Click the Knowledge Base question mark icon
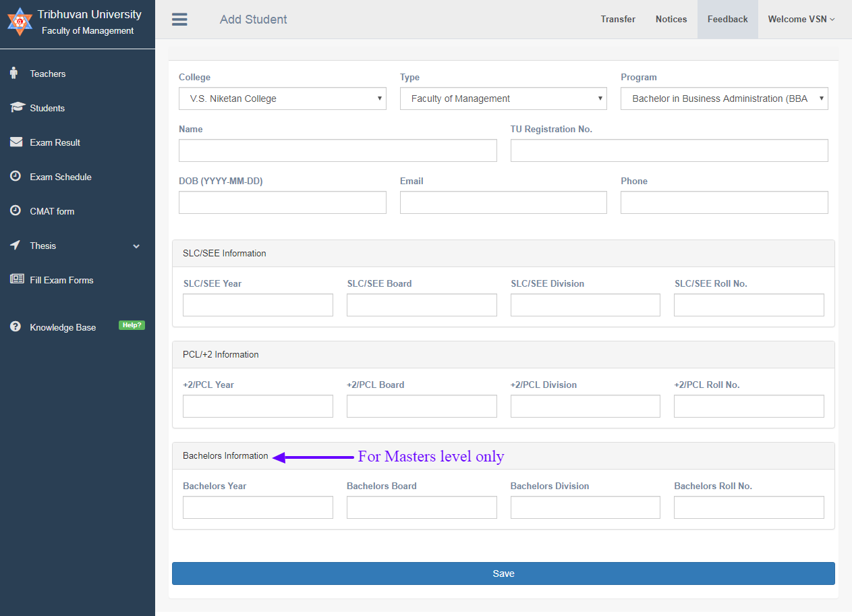Screen dimensions: 852x616 coord(16,327)
